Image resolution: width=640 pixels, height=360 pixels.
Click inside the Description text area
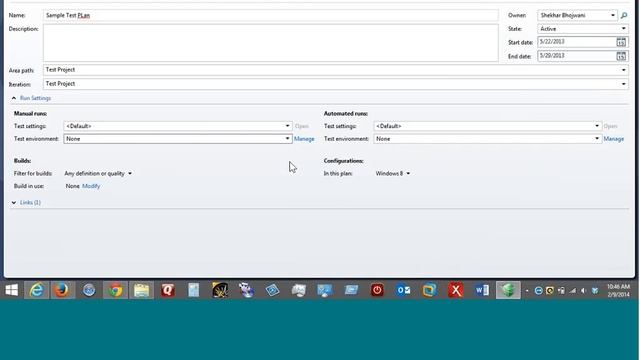point(271,43)
